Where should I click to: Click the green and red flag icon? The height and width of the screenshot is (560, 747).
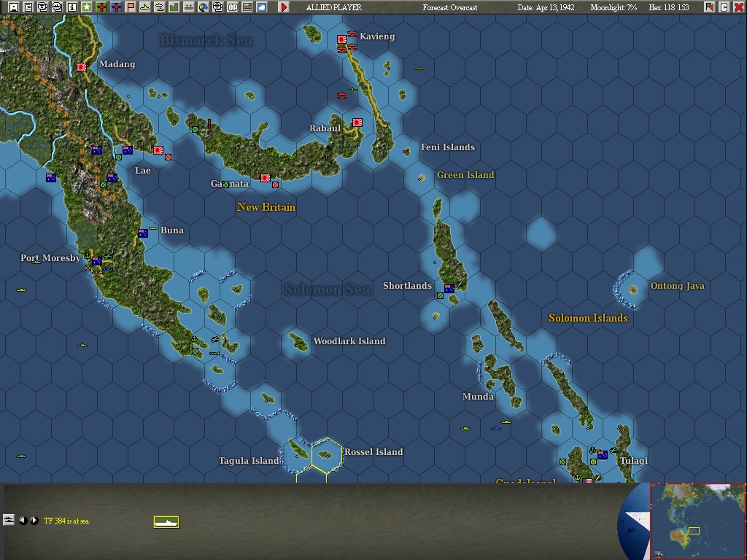[x=709, y=7]
